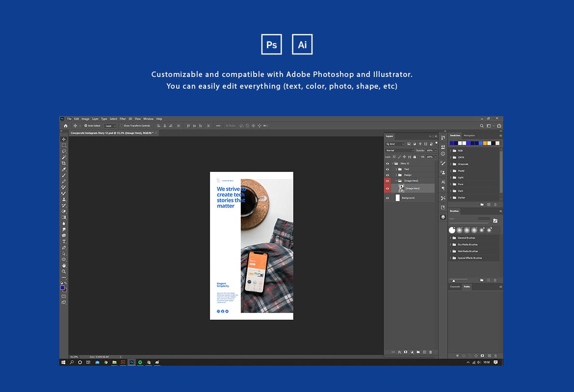Viewport: 574px width, 392px height.
Task: Choose the Horizontal Type tool
Action: pyautogui.click(x=64, y=242)
